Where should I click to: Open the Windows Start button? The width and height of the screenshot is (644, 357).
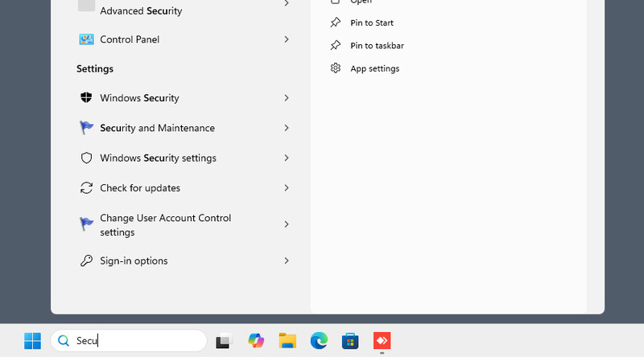tap(32, 341)
